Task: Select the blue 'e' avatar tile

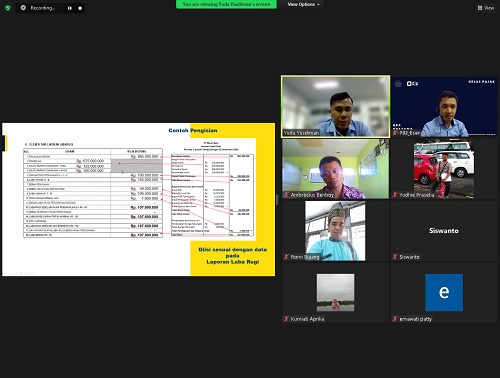Action: tap(444, 292)
